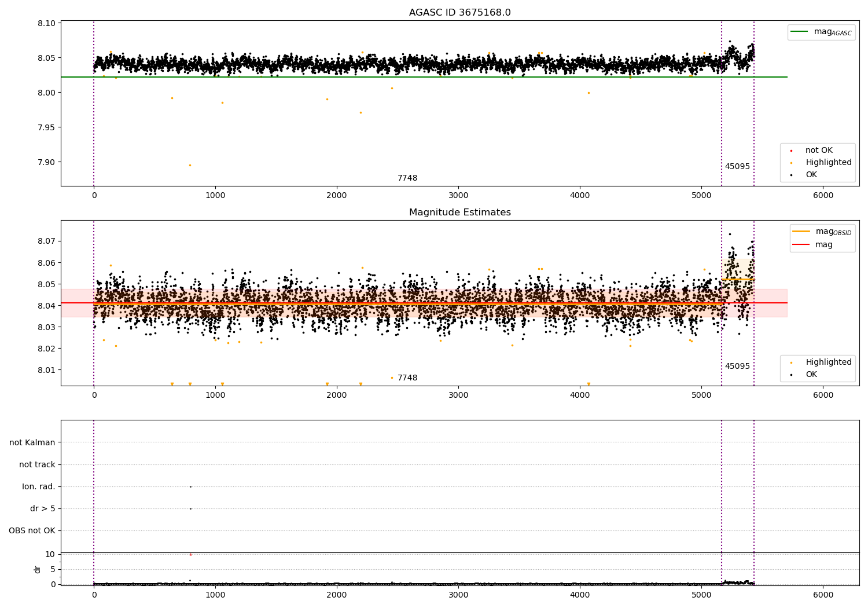
Task: Click the 8.10 tick label on top plot
Action: pos(46,24)
